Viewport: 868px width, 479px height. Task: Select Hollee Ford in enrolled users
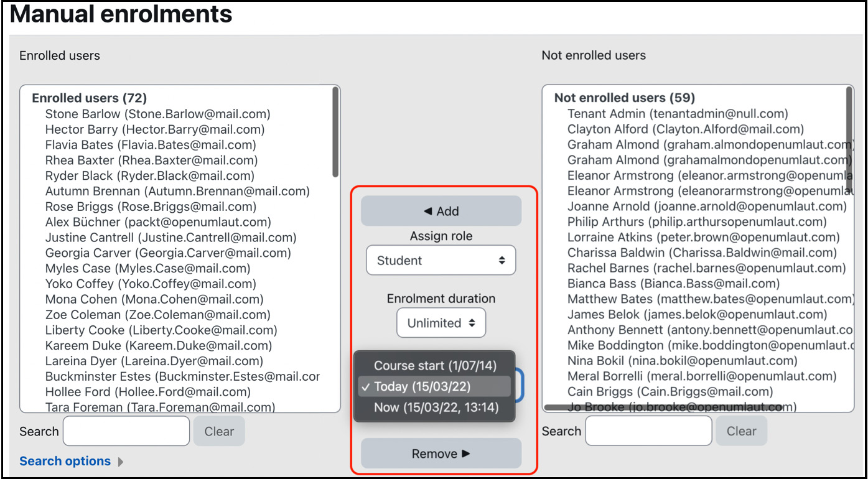coord(148,392)
